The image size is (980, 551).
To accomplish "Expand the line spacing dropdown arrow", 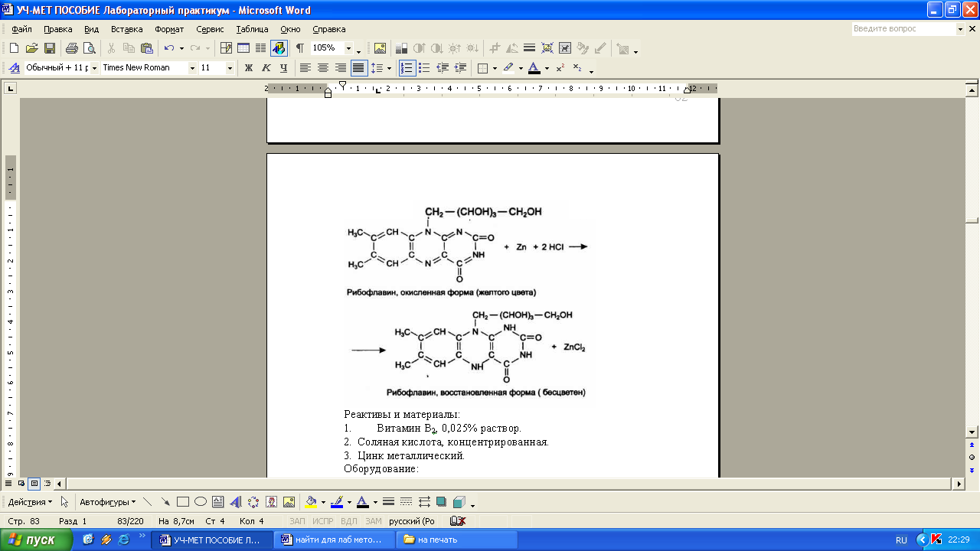I will (389, 68).
